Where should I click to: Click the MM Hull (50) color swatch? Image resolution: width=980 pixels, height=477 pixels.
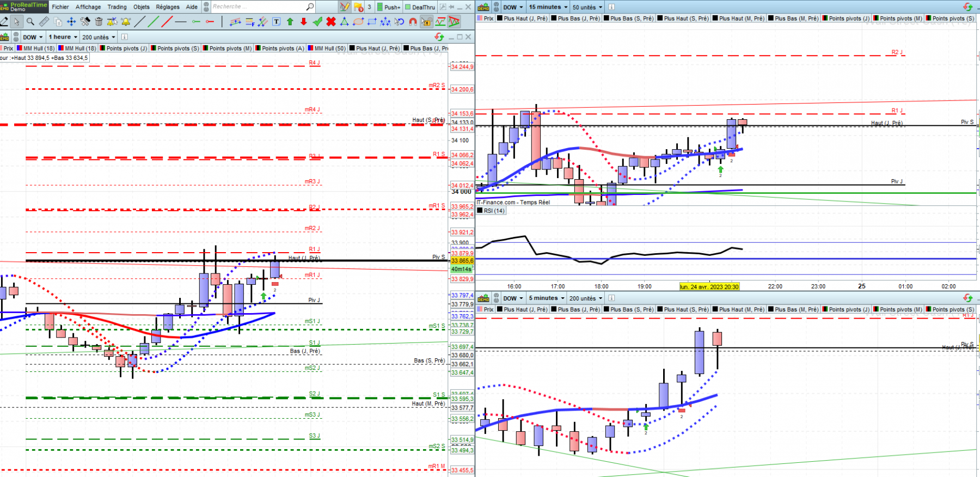[x=310, y=48]
